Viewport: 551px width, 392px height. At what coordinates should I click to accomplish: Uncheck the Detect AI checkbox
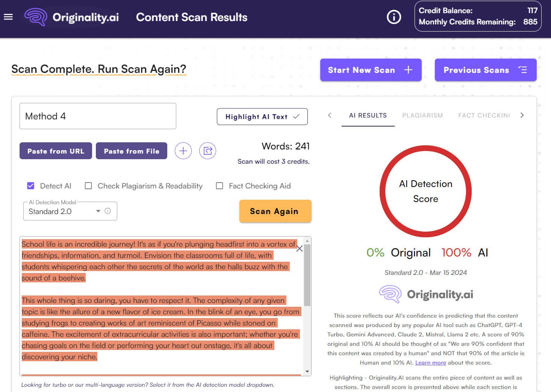point(31,186)
